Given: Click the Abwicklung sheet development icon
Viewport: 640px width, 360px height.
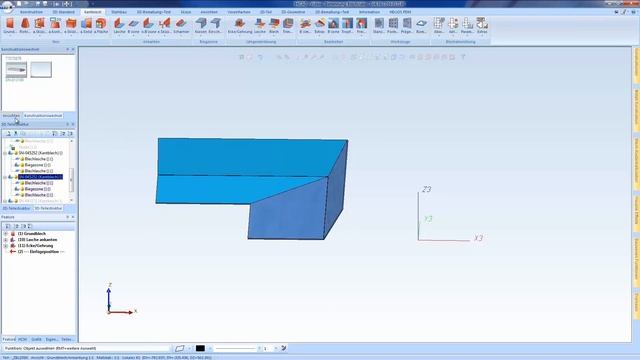Looking at the screenshot, I should (439, 23).
